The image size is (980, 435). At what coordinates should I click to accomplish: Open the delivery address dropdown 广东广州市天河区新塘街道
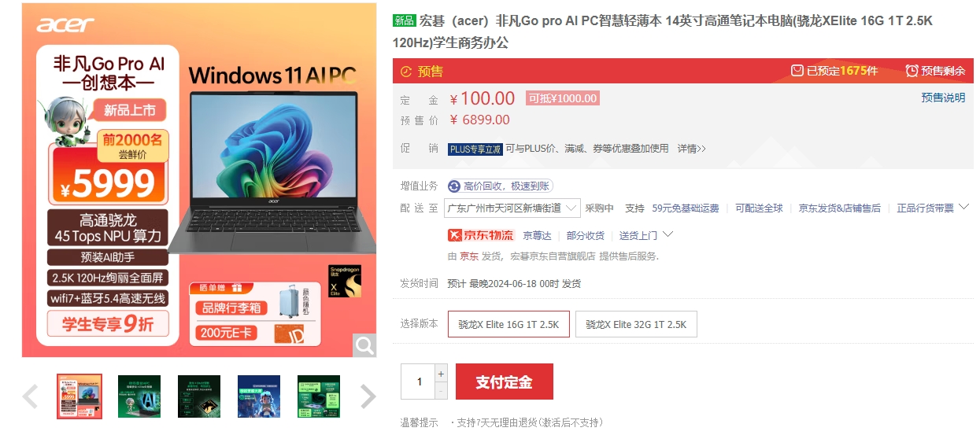[512, 208]
